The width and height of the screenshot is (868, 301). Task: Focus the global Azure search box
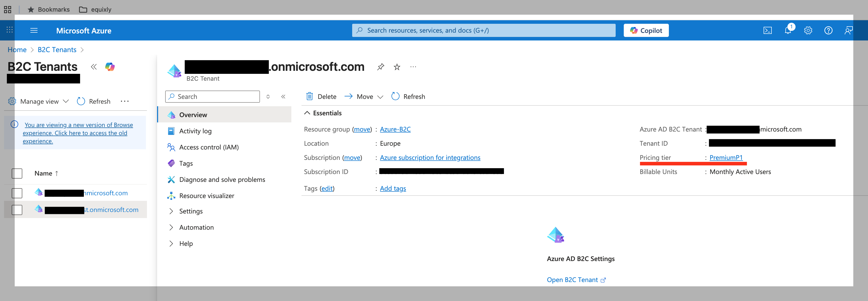[x=484, y=30]
